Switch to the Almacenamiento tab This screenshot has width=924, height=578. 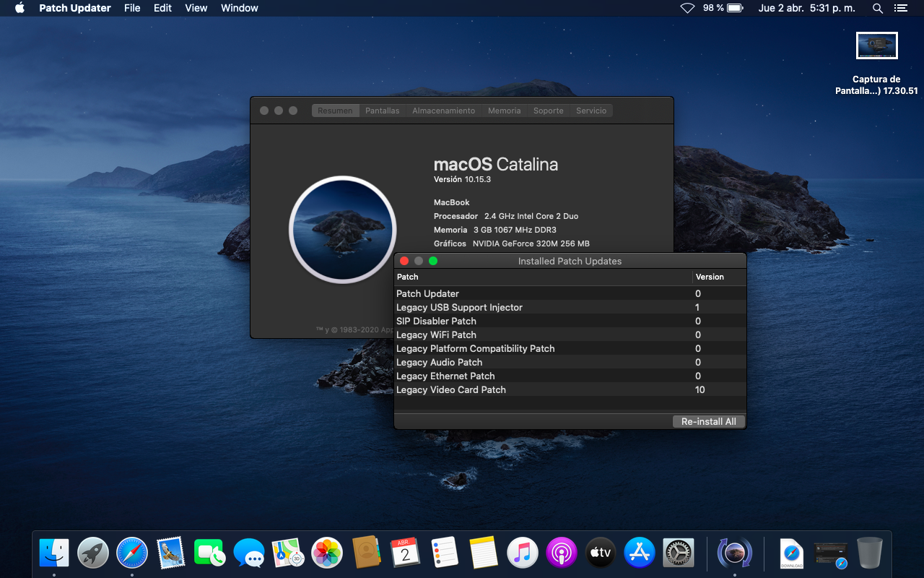[x=444, y=111]
